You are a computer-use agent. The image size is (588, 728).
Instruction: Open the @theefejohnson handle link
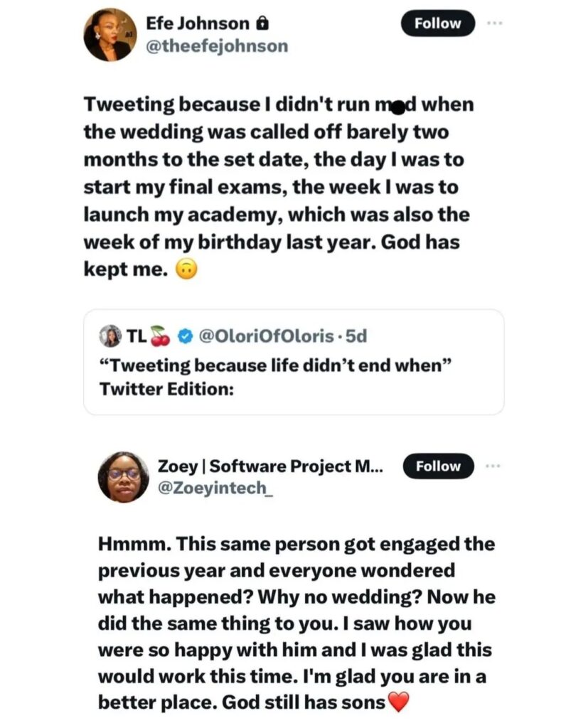click(217, 45)
